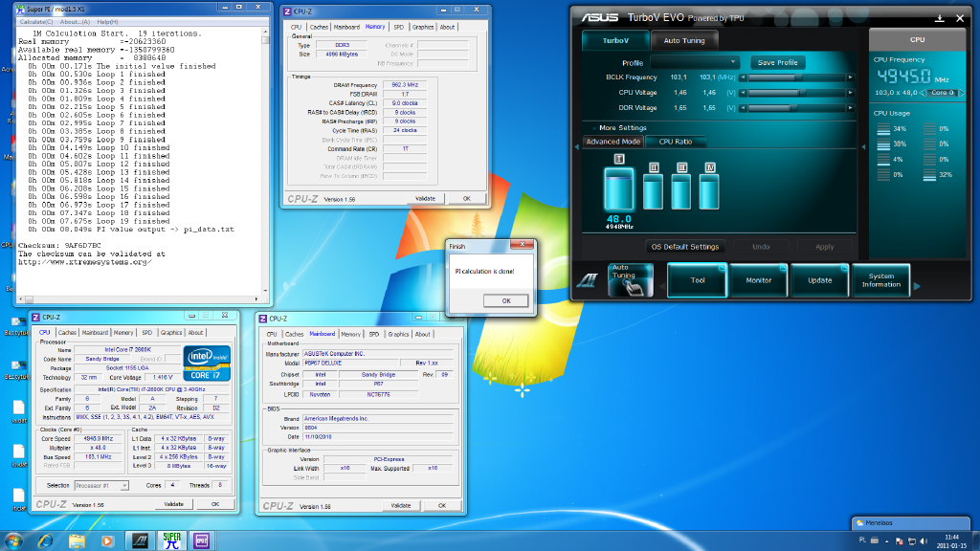The width and height of the screenshot is (980, 551).
Task: Select core I icon in CPU Ratio
Action: tap(619, 159)
